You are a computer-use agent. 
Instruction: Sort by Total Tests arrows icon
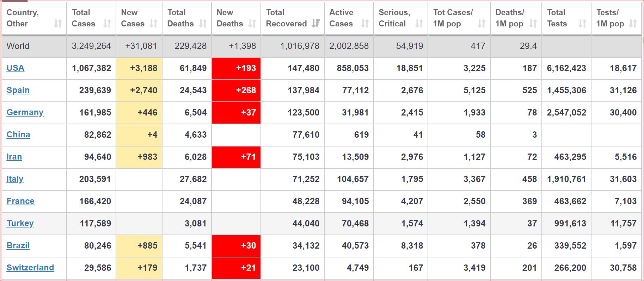point(582,24)
